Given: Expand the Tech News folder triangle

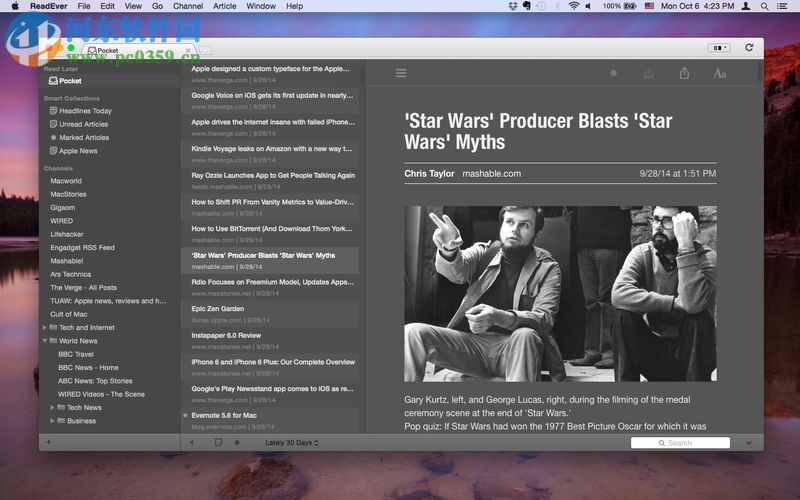Looking at the screenshot, I should click(52, 407).
